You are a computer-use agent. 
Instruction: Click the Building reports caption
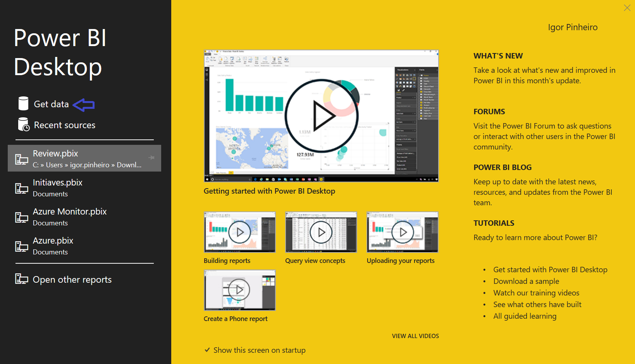(227, 261)
